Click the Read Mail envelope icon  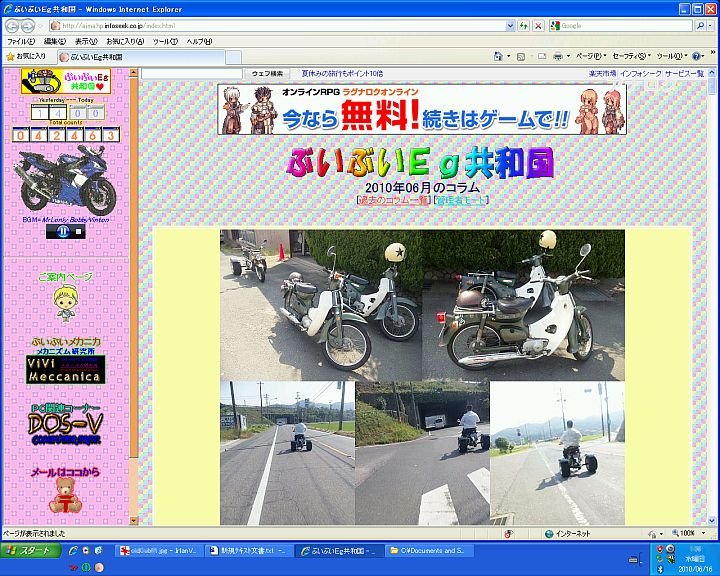click(542, 56)
